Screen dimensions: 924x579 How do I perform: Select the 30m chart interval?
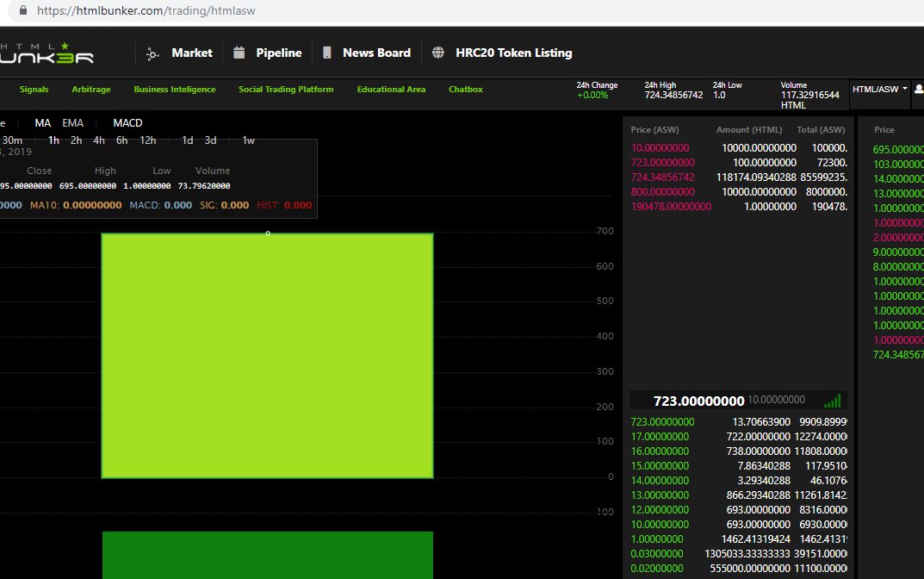pos(12,140)
